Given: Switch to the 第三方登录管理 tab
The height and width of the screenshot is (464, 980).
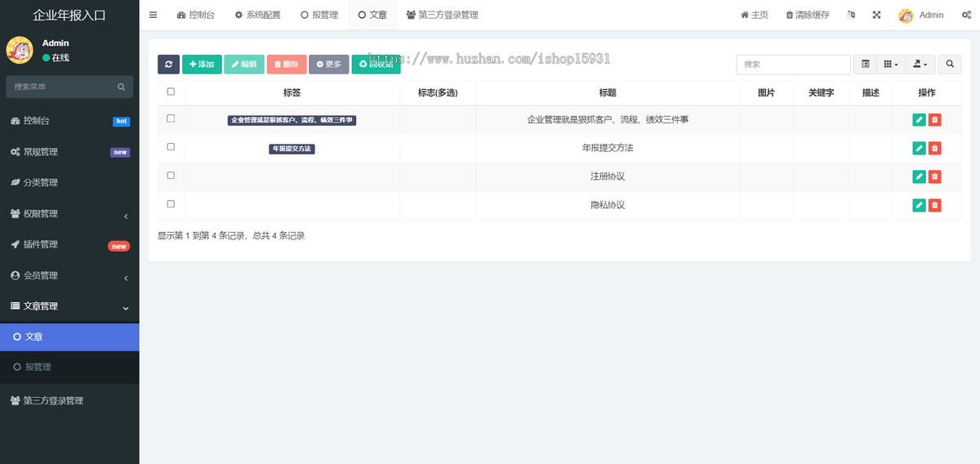Looking at the screenshot, I should 442,15.
